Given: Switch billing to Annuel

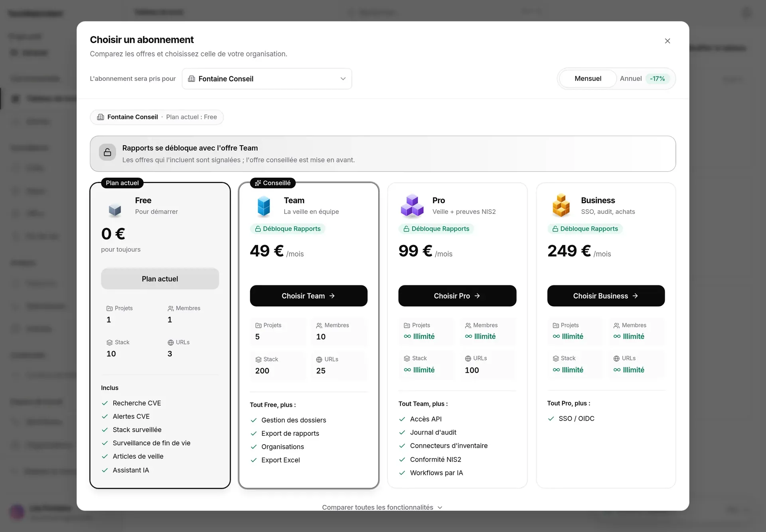Looking at the screenshot, I should (630, 79).
